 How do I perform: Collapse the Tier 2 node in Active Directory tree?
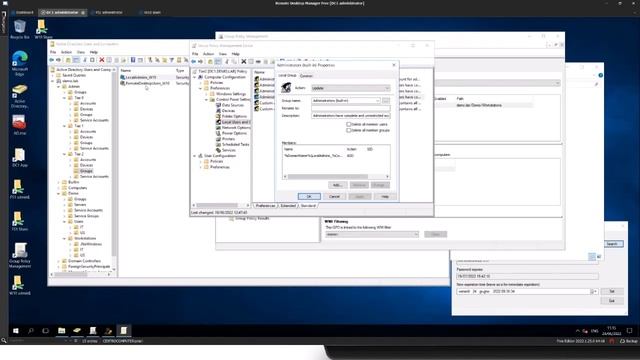pyautogui.click(x=64, y=154)
